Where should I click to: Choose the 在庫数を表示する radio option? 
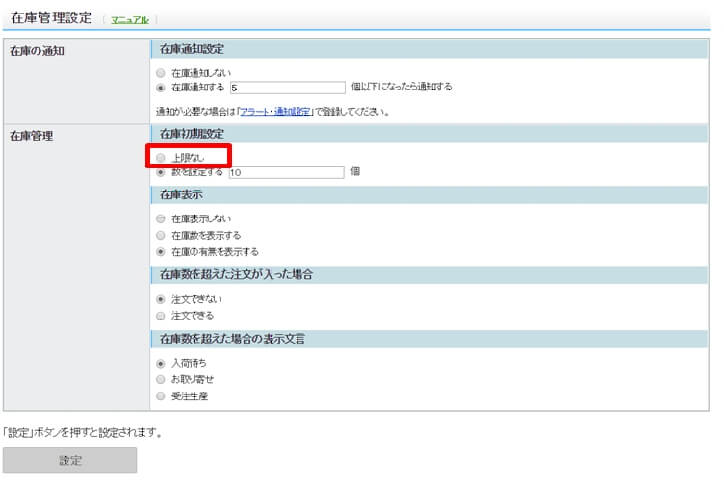point(161,235)
